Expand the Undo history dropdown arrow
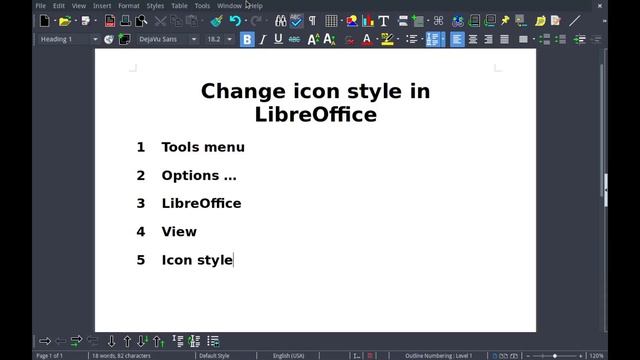 click(245, 21)
